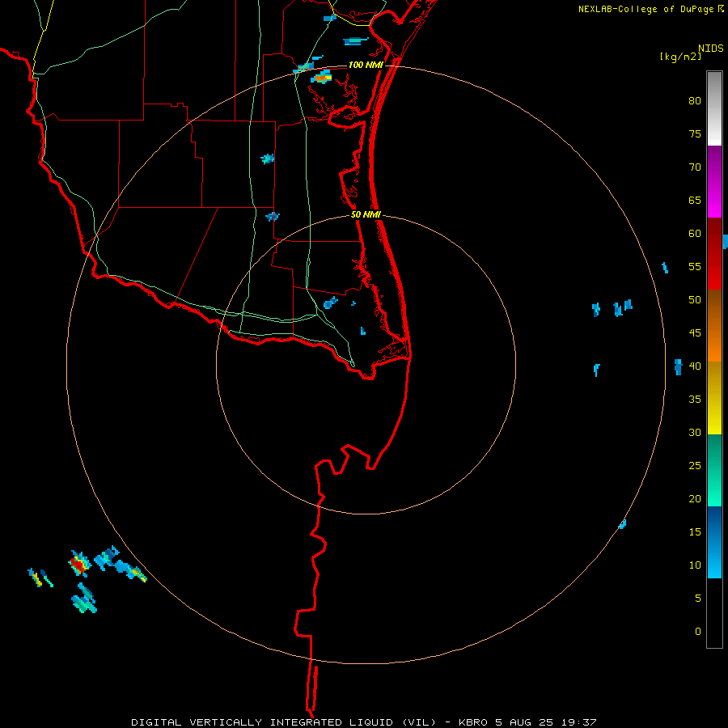Click the NIDS label above the scale
Screen dimensions: 728x728
[711, 48]
